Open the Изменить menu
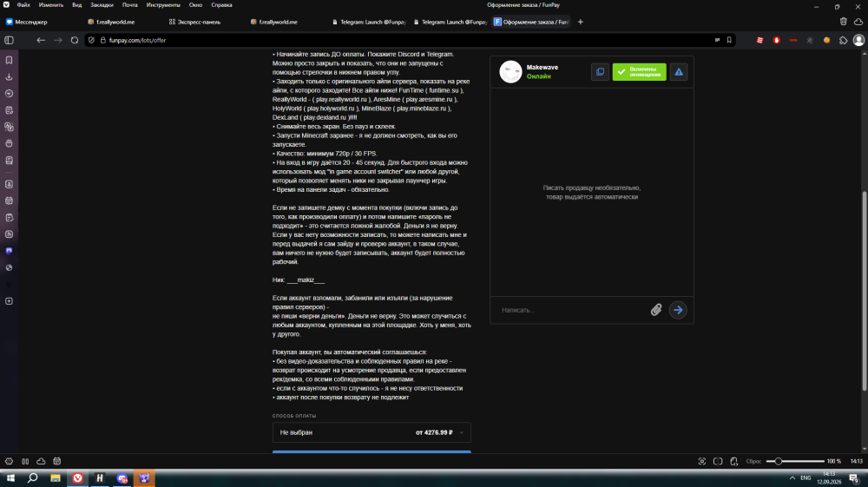 (x=51, y=5)
